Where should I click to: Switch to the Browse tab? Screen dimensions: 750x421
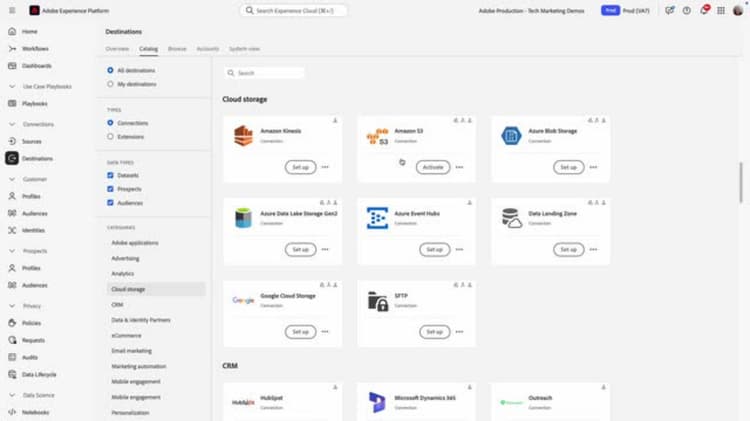177,49
